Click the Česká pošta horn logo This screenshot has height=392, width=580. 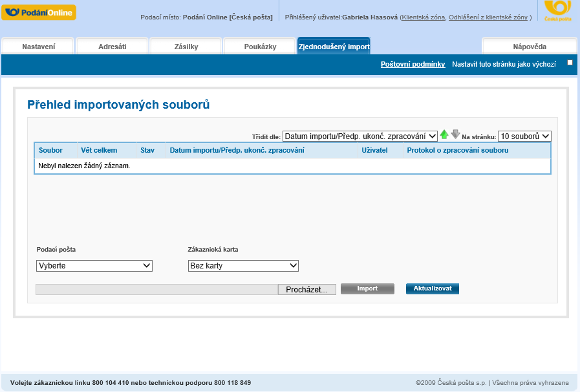click(557, 11)
